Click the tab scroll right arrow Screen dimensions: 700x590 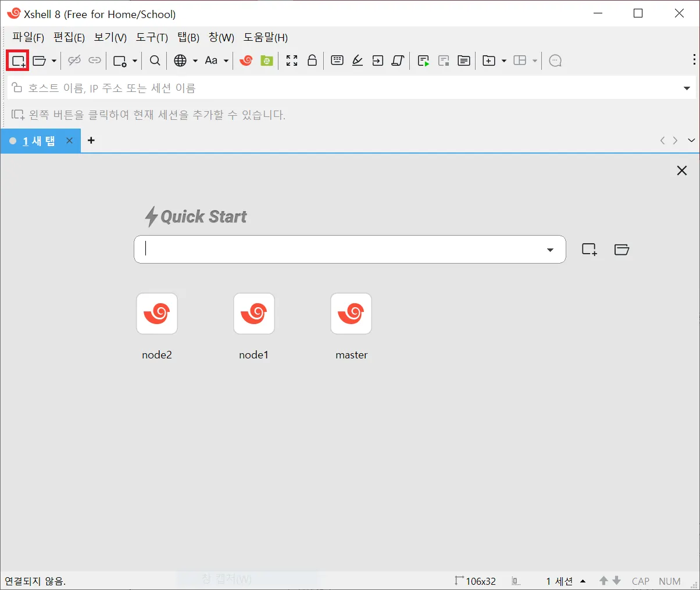point(675,140)
